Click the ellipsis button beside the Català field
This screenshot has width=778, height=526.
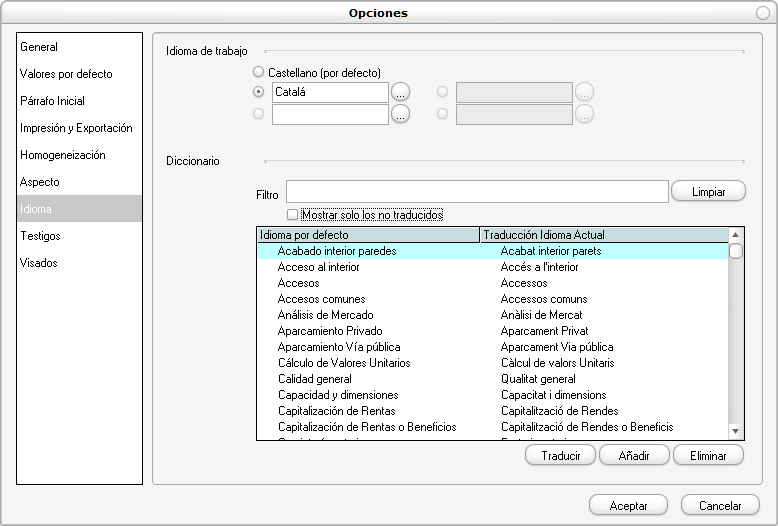(400, 92)
